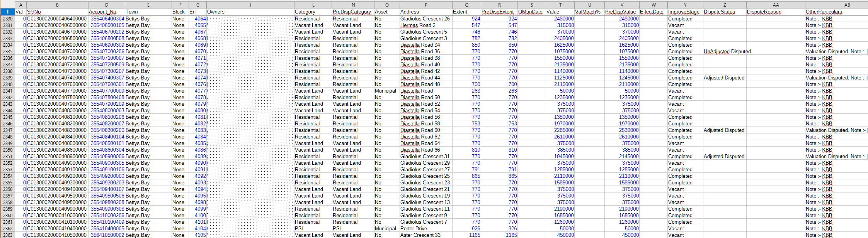Image resolution: width=868 pixels, height=238 pixels.
Task: Select column header T
Action: (x=560, y=5)
